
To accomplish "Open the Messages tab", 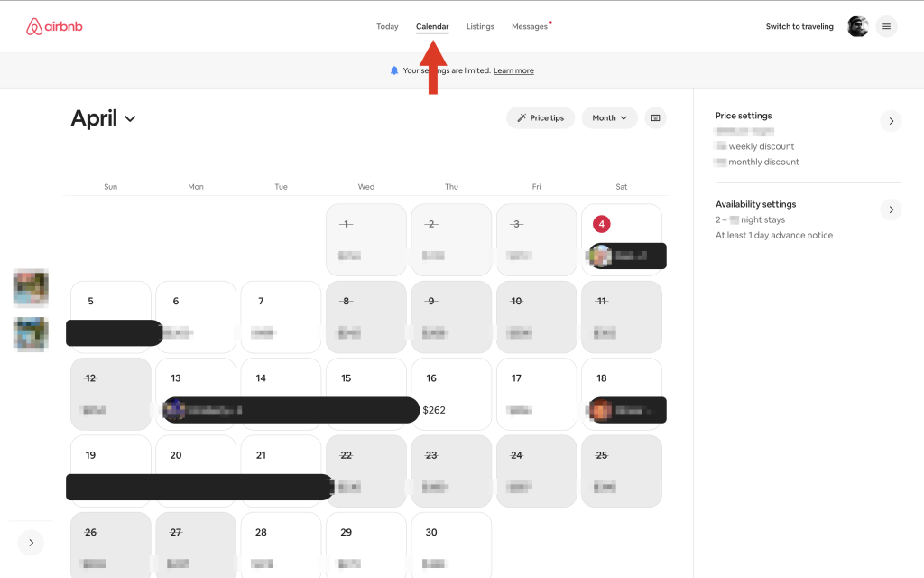I will 530,26.
